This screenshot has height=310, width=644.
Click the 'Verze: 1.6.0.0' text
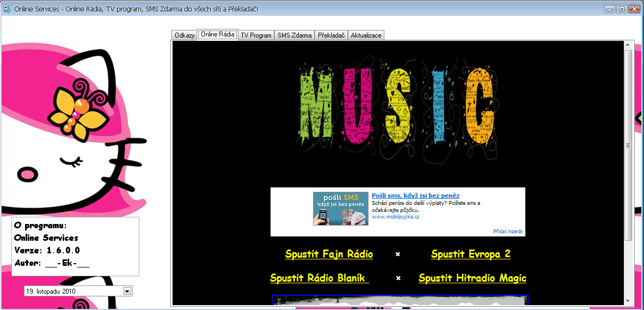tap(47, 251)
